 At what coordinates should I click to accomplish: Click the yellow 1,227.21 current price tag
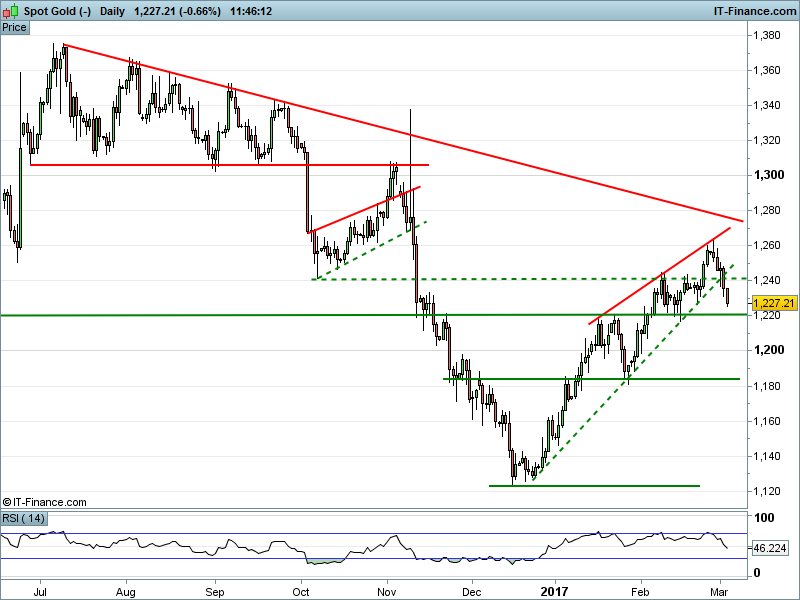point(774,303)
